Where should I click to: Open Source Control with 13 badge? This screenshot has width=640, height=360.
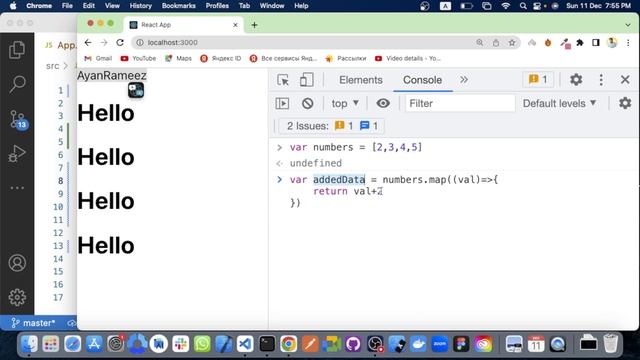coord(18,120)
